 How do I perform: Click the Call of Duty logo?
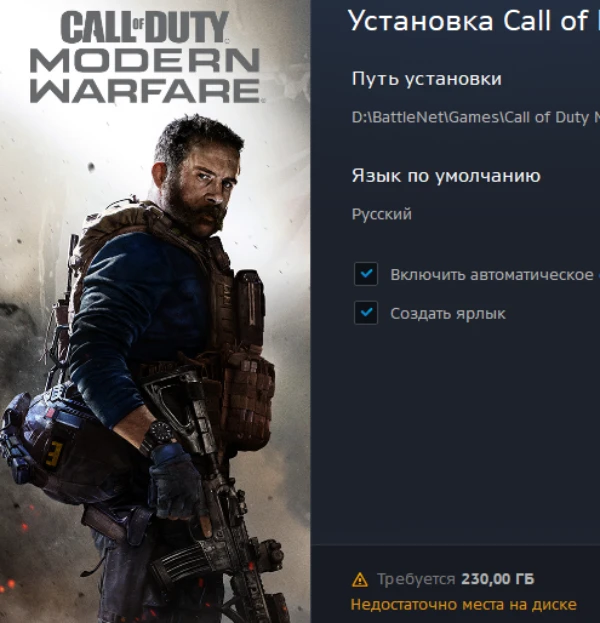pyautogui.click(x=145, y=27)
